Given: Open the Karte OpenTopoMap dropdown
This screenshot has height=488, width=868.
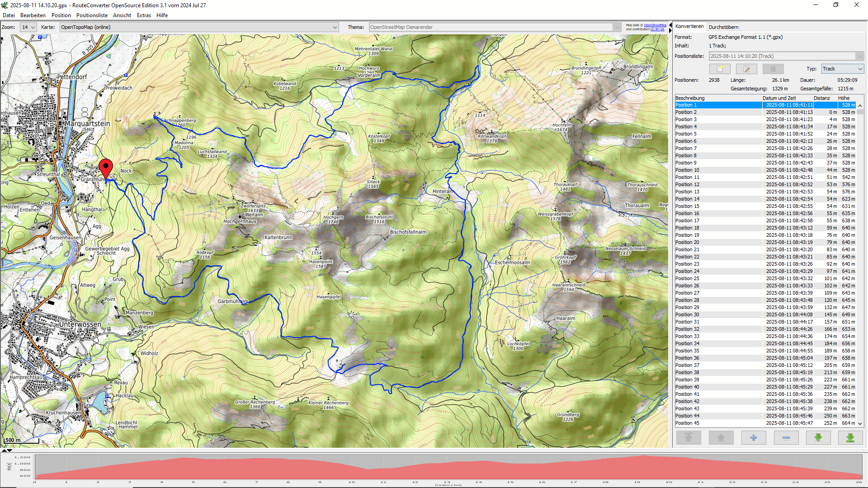Looking at the screenshot, I should click(x=199, y=27).
